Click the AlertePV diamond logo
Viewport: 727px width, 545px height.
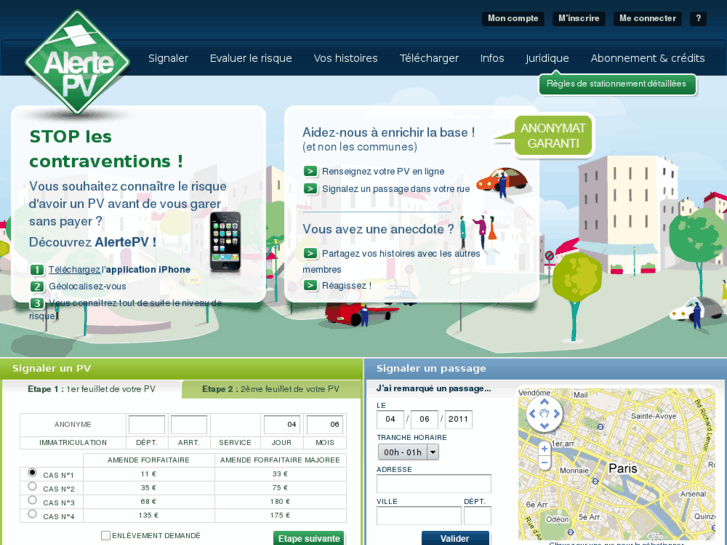[77, 63]
